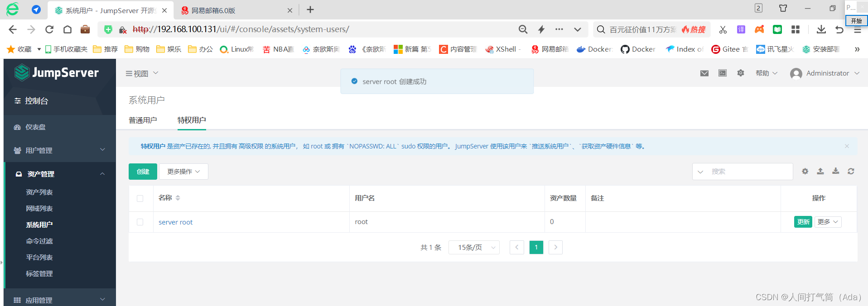Open 更多 dropdown for server root
The height and width of the screenshot is (306, 868).
[x=828, y=222]
